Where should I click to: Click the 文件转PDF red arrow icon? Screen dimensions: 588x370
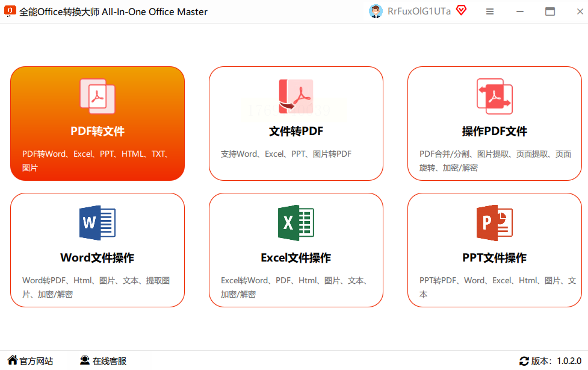(296, 96)
